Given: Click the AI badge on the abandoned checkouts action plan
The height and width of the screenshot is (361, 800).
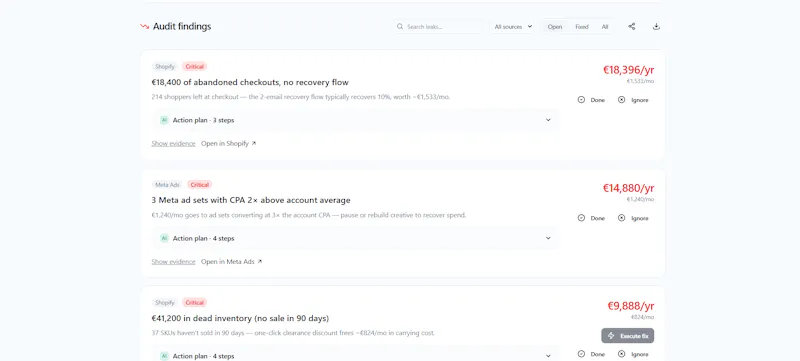Looking at the screenshot, I should click(x=164, y=120).
